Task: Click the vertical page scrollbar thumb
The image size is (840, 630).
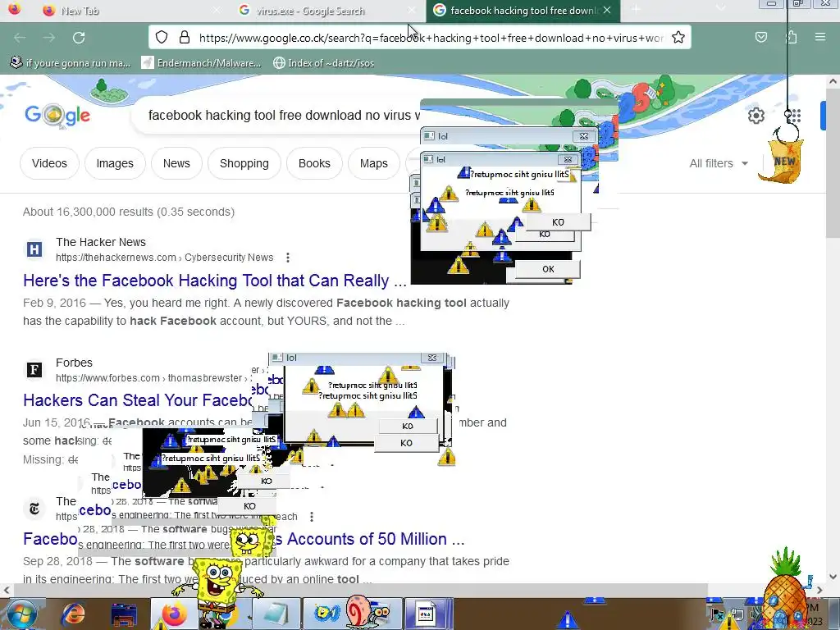Action: (x=833, y=163)
